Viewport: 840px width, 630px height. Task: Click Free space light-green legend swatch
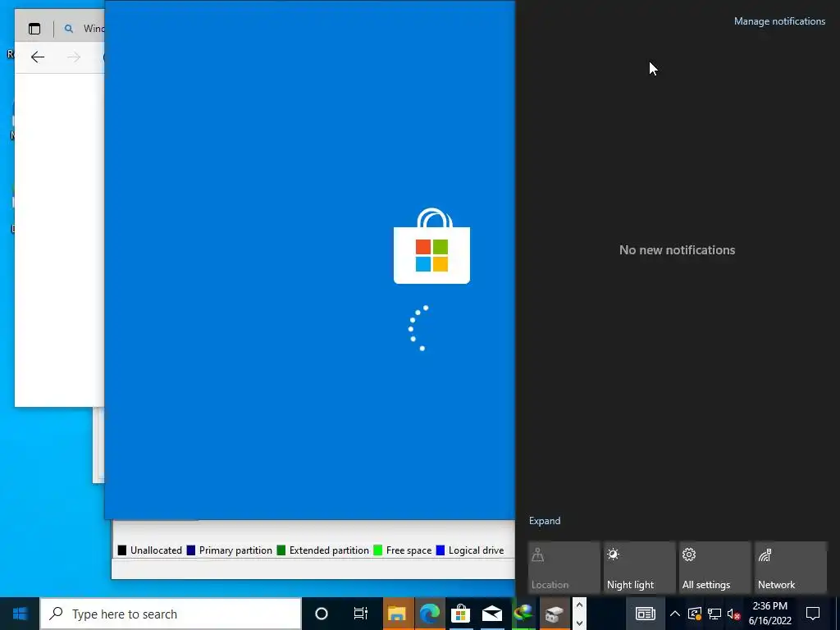pyautogui.click(x=377, y=550)
